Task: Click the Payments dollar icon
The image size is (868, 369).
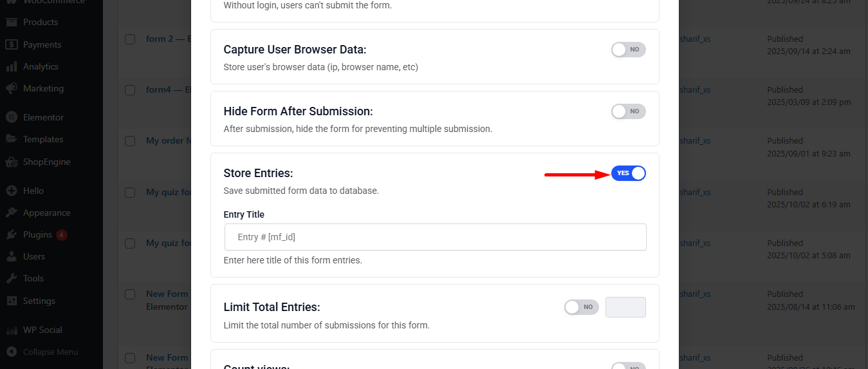Action: click(x=12, y=44)
